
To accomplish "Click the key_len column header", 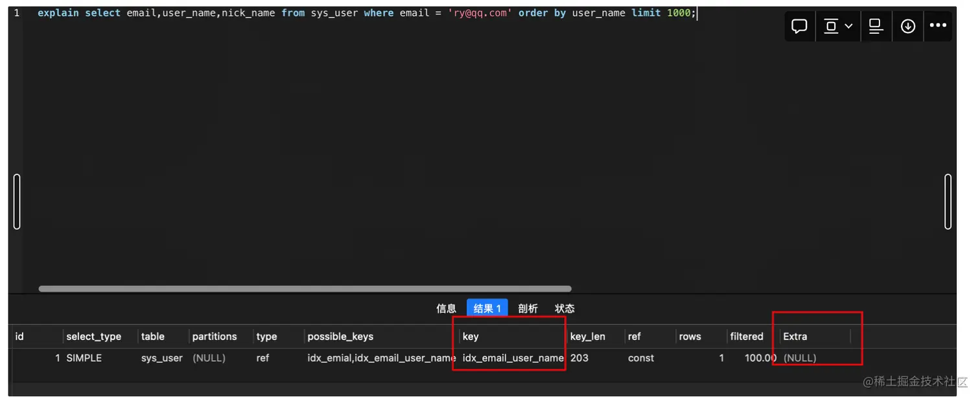I will coord(588,336).
